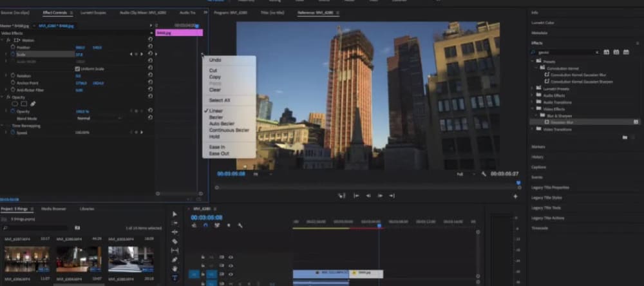This screenshot has width=644, height=286.
Task: Toggle the Uniform Scale checkbox
Action: click(x=77, y=69)
